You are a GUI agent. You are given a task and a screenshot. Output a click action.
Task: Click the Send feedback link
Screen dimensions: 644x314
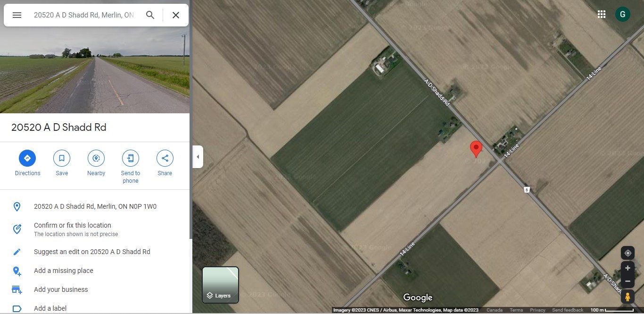(568, 310)
